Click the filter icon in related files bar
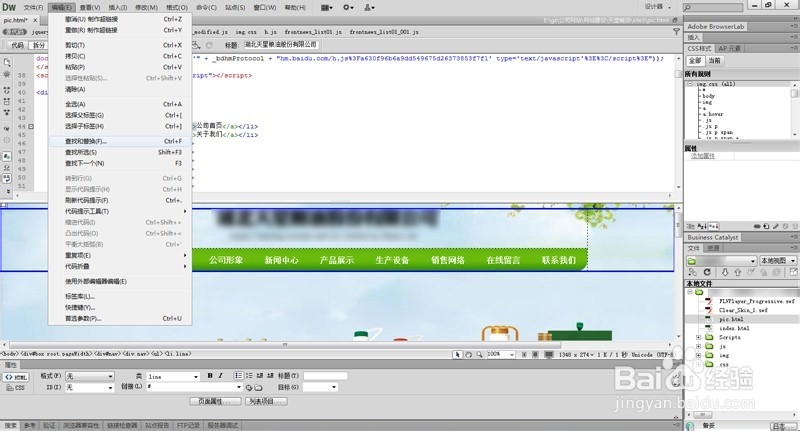 677,32
